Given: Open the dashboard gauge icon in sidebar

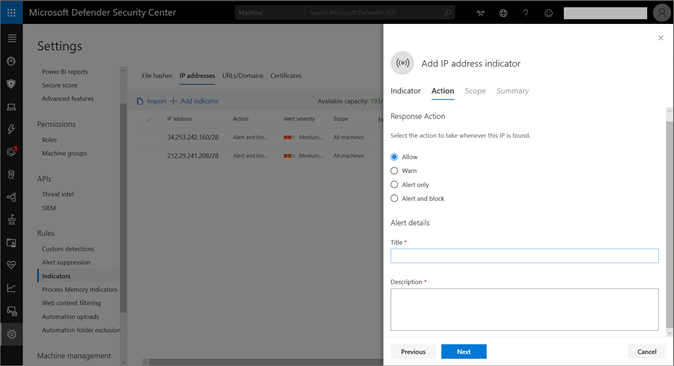Looking at the screenshot, I should [12, 61].
